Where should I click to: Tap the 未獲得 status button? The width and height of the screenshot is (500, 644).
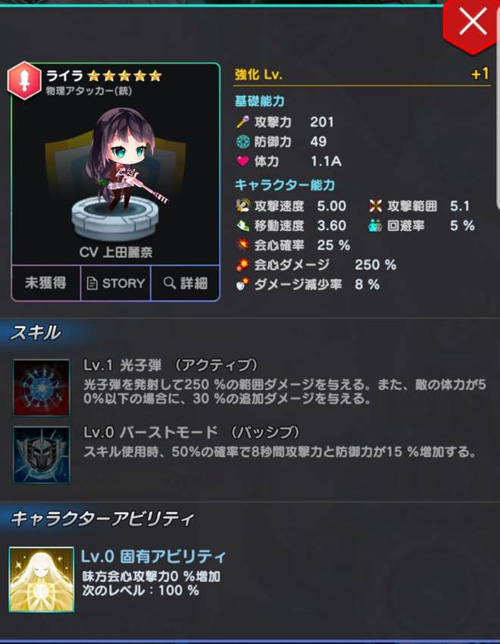tap(46, 283)
